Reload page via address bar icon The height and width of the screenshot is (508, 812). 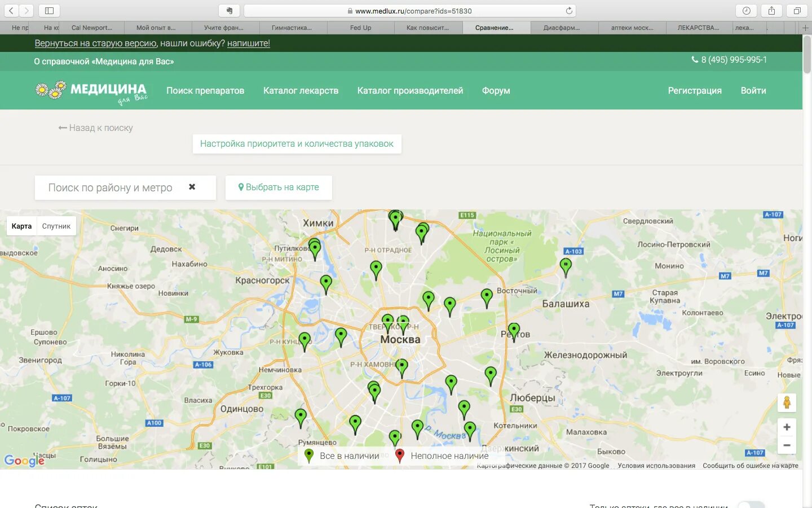tap(569, 11)
